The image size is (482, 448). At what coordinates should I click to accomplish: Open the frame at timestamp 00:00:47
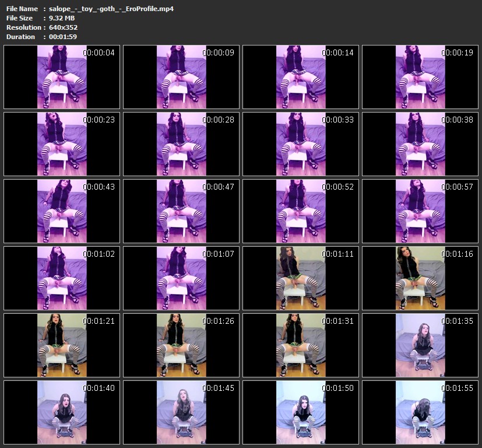click(x=181, y=211)
